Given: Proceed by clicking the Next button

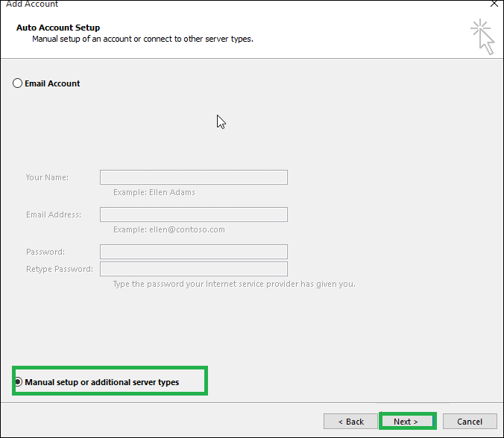Looking at the screenshot, I should [x=406, y=422].
